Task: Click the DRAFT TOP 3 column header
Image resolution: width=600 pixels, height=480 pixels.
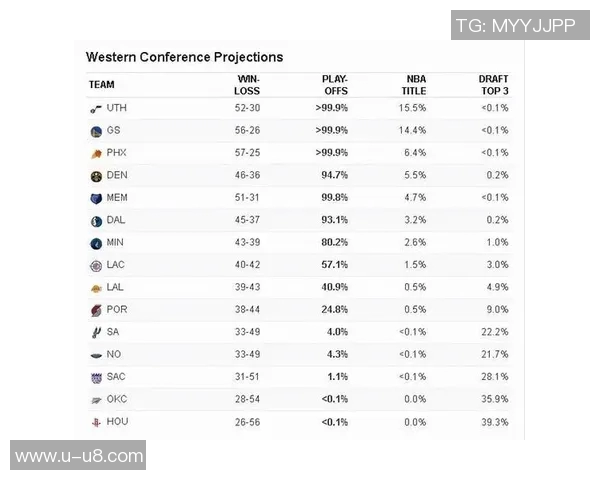Action: [x=493, y=85]
